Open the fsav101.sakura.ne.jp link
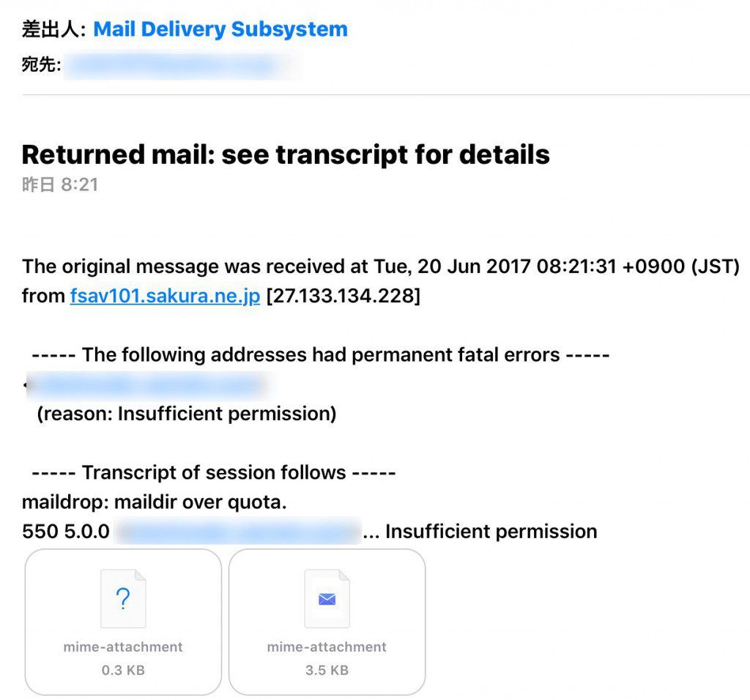The width and height of the screenshot is (750, 700). tap(165, 296)
